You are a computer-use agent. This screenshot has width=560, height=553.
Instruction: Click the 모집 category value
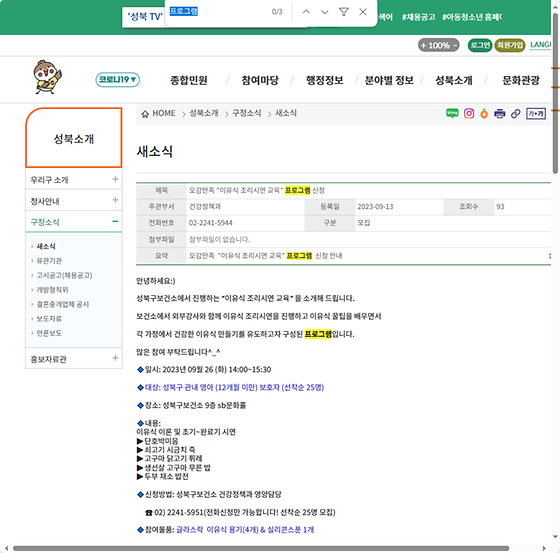click(x=364, y=223)
